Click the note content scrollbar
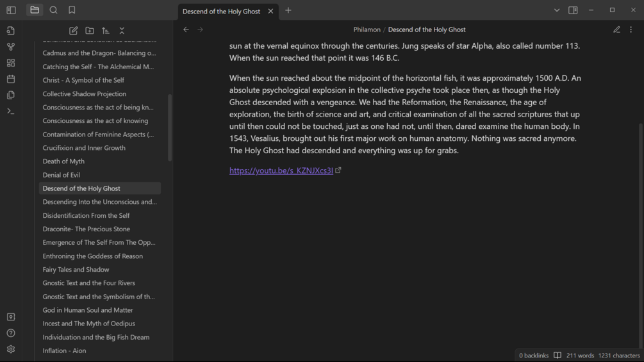Image resolution: width=644 pixels, height=362 pixels. [641, 236]
